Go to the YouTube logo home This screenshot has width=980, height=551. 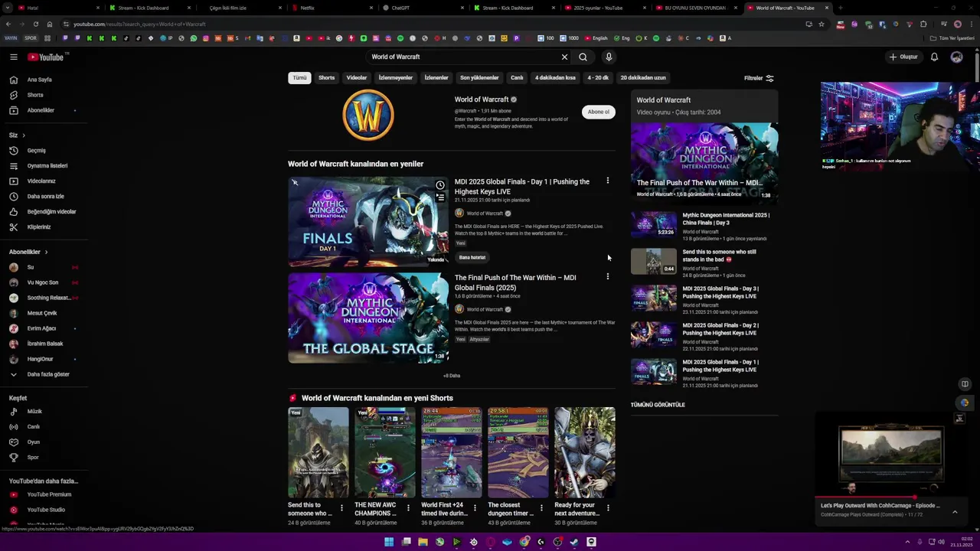46,57
